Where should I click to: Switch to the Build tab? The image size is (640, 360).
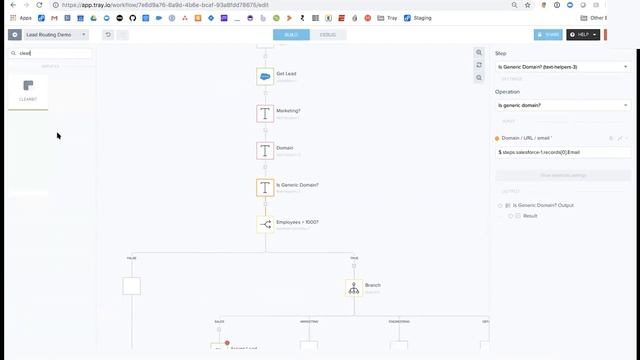(291, 35)
